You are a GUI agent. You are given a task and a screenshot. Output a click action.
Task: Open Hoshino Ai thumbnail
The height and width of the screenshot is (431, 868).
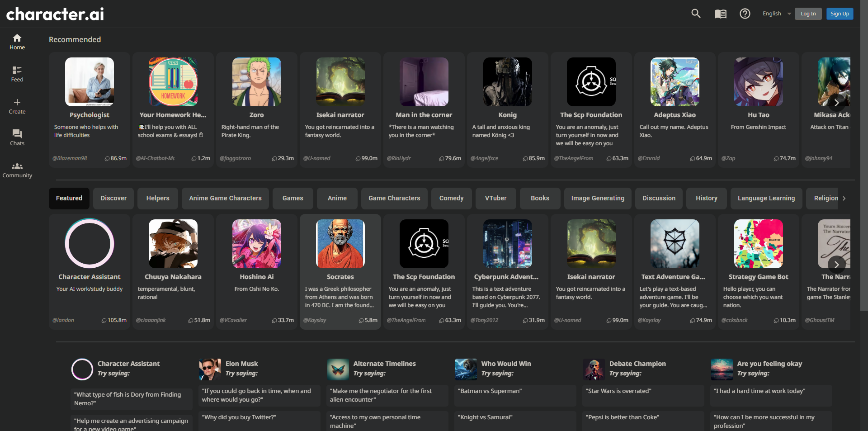pos(257,244)
